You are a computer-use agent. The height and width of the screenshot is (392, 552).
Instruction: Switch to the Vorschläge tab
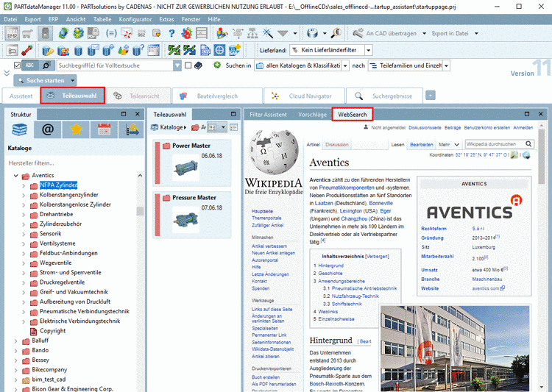pyautogui.click(x=312, y=115)
